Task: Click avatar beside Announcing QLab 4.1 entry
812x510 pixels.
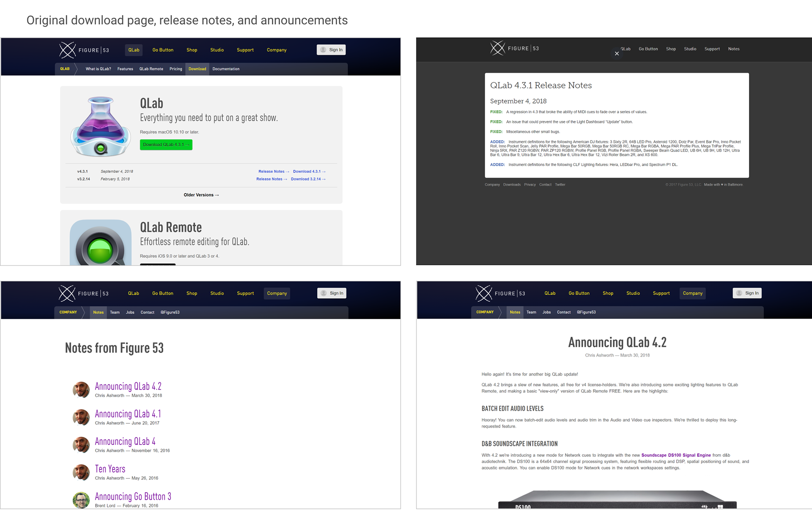Action: (x=81, y=417)
